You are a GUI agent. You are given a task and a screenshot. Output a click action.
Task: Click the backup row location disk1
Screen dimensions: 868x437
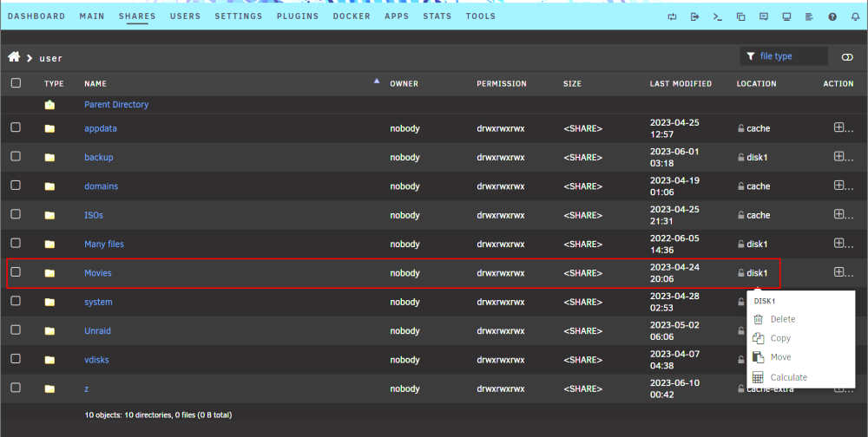[x=757, y=157]
